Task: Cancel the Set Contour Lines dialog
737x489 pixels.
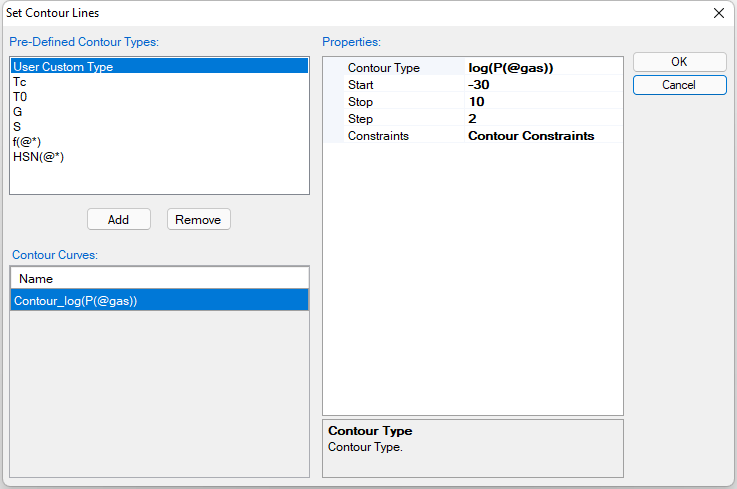Action: 679,85
